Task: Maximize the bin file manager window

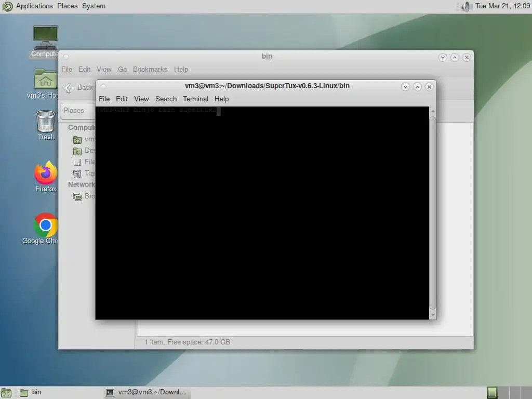Action: coord(455,57)
